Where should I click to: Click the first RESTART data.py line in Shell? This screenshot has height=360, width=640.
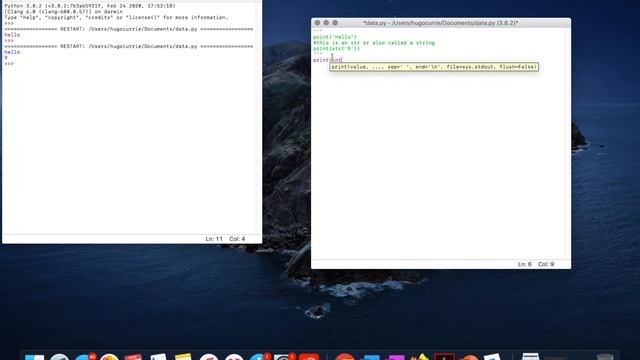[129, 29]
